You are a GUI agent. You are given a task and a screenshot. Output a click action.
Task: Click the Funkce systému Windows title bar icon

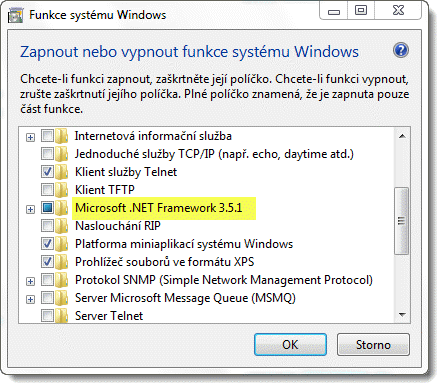(x=15, y=16)
